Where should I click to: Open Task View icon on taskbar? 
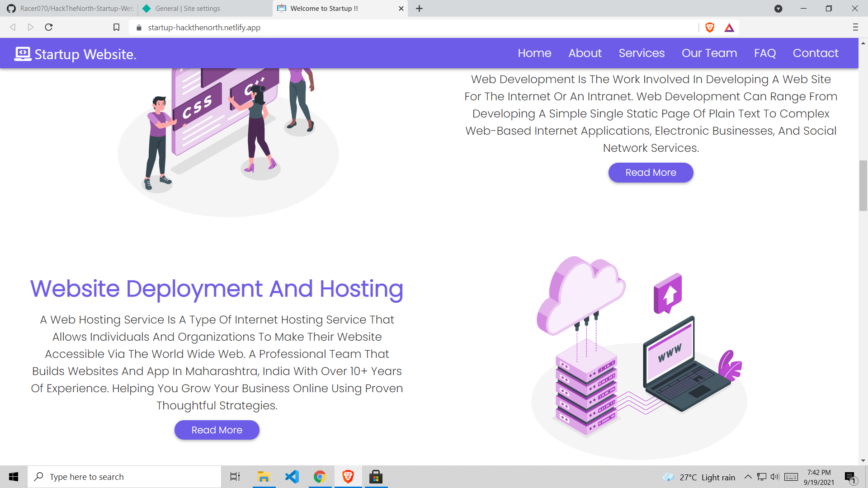[235, 477]
